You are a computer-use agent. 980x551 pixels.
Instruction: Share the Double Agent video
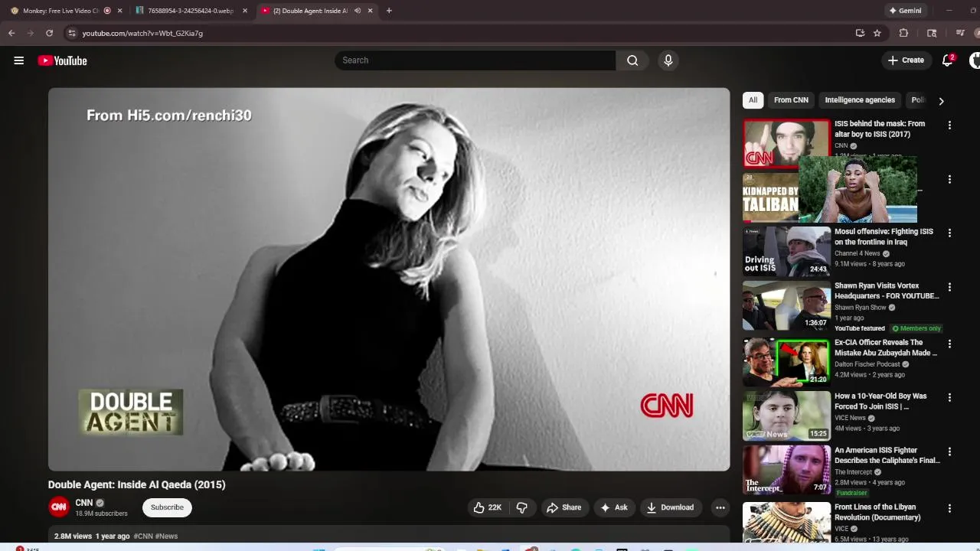[563, 507]
